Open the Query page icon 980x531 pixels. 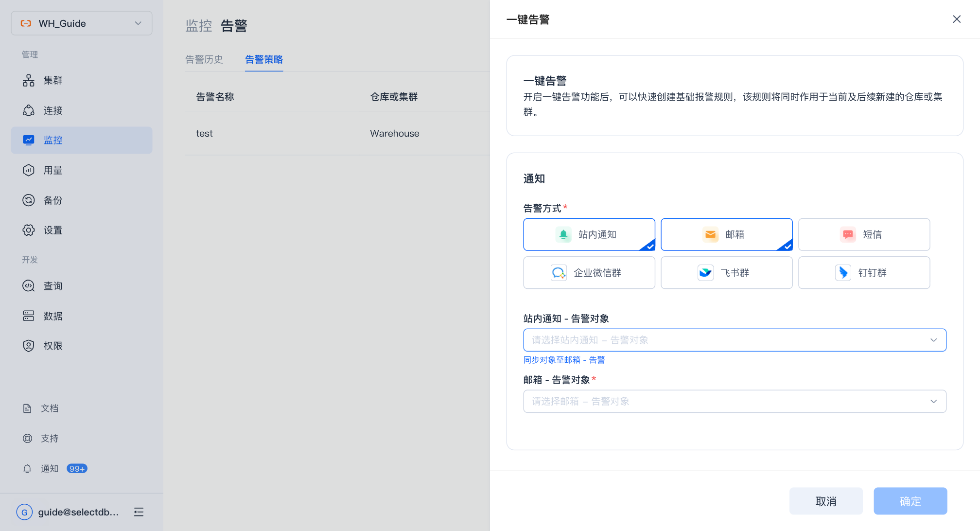(x=29, y=286)
